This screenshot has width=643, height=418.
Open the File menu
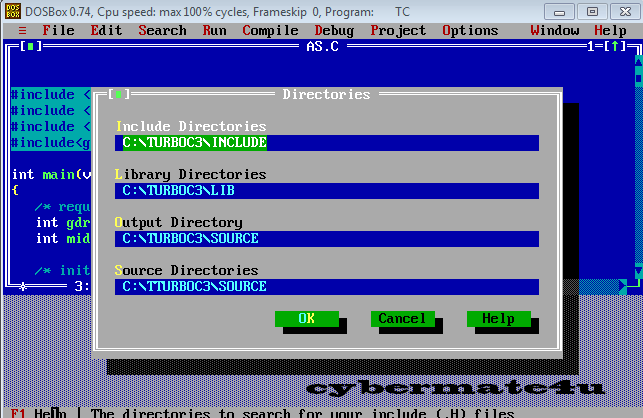click(x=58, y=30)
